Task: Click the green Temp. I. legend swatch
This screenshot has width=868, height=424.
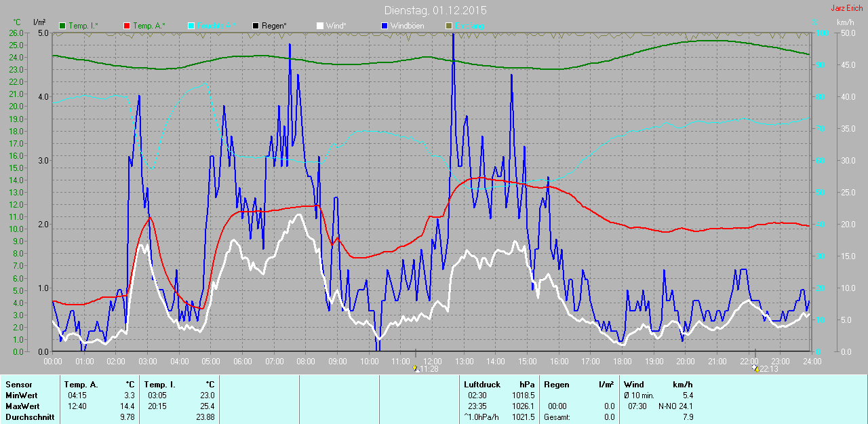Action: click(62, 26)
